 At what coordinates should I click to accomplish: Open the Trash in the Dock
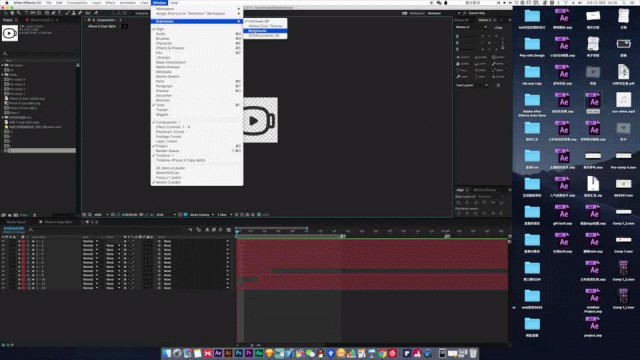coord(473,353)
